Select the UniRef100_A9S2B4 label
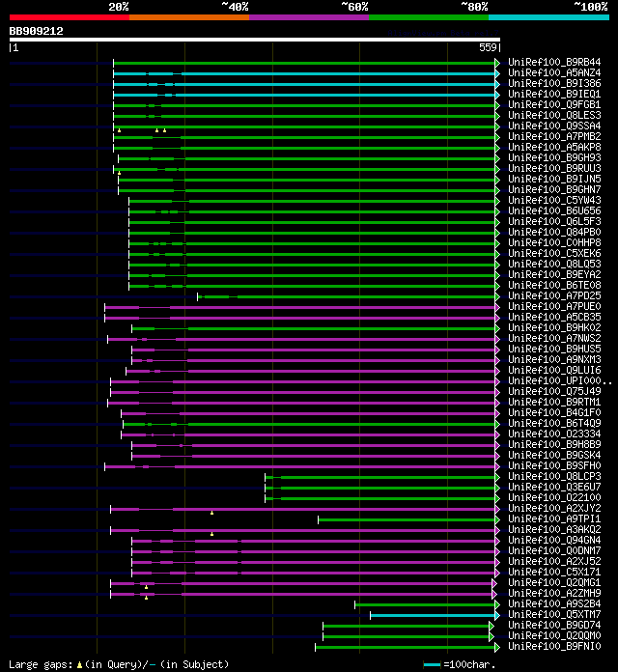Viewport: 618px width, 672px height. (x=554, y=603)
